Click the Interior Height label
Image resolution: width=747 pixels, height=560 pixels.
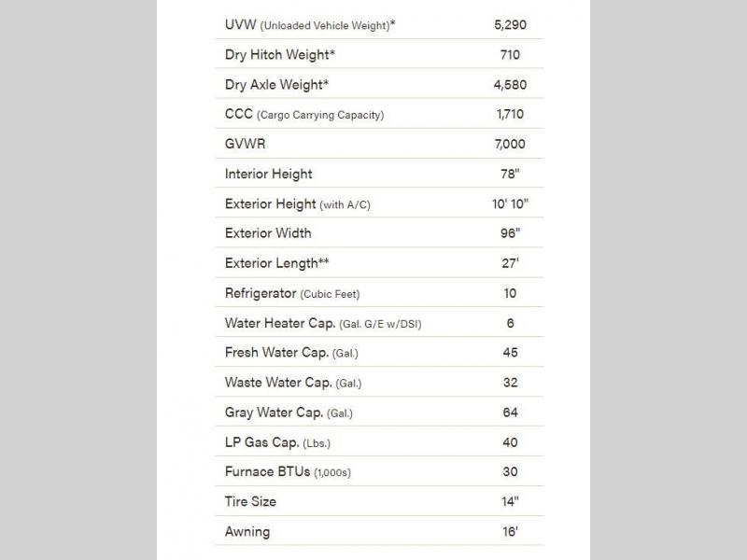pos(269,175)
